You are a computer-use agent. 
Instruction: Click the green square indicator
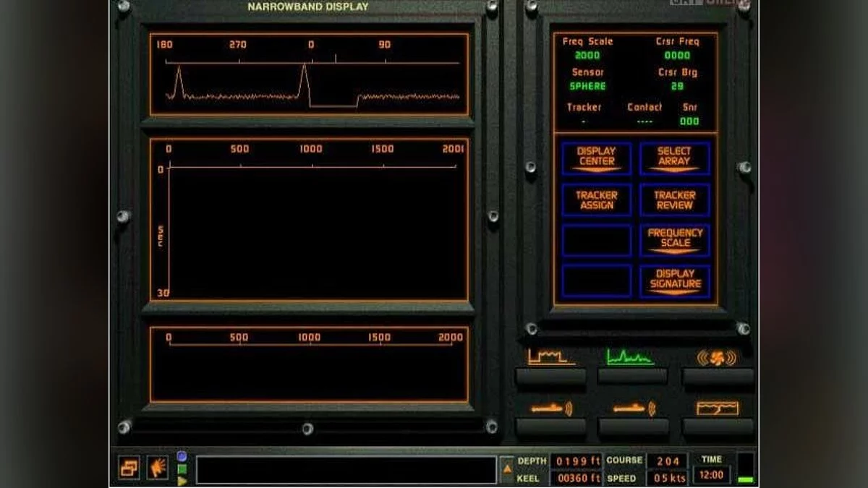[182, 468]
